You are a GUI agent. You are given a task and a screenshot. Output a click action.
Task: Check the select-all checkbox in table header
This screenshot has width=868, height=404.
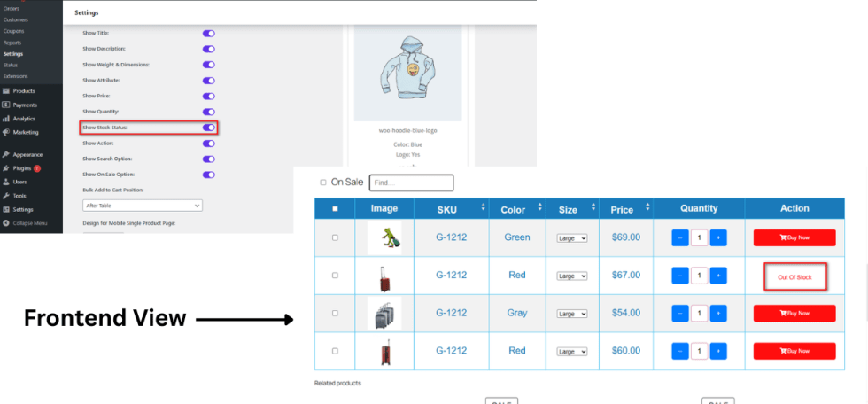click(x=335, y=209)
